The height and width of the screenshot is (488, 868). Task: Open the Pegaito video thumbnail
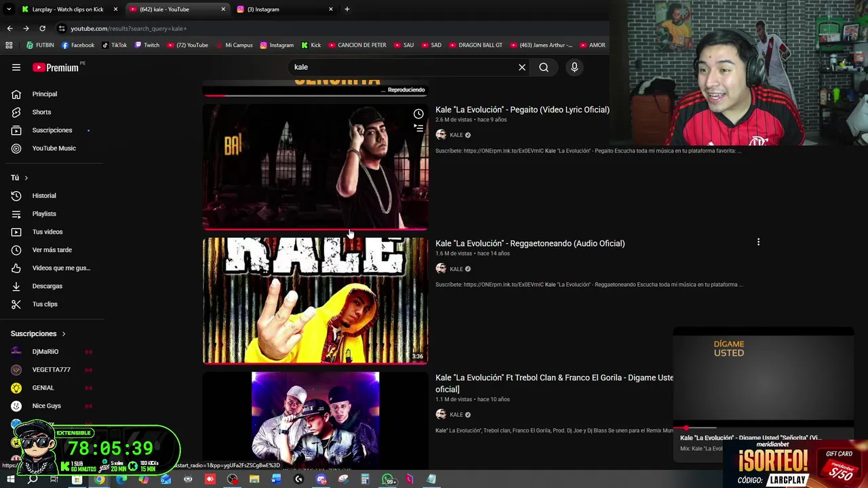point(315,167)
